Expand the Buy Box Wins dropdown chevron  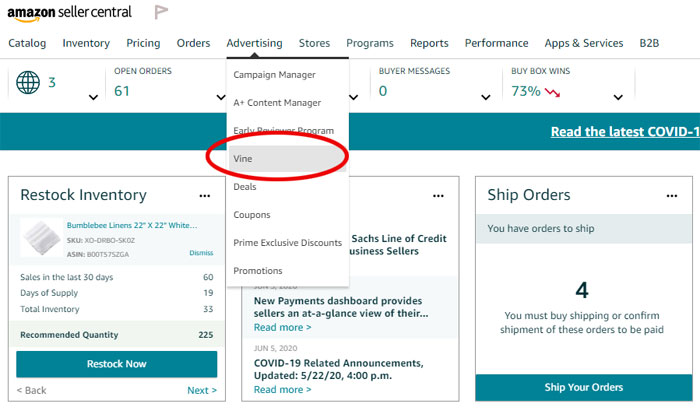click(x=618, y=97)
